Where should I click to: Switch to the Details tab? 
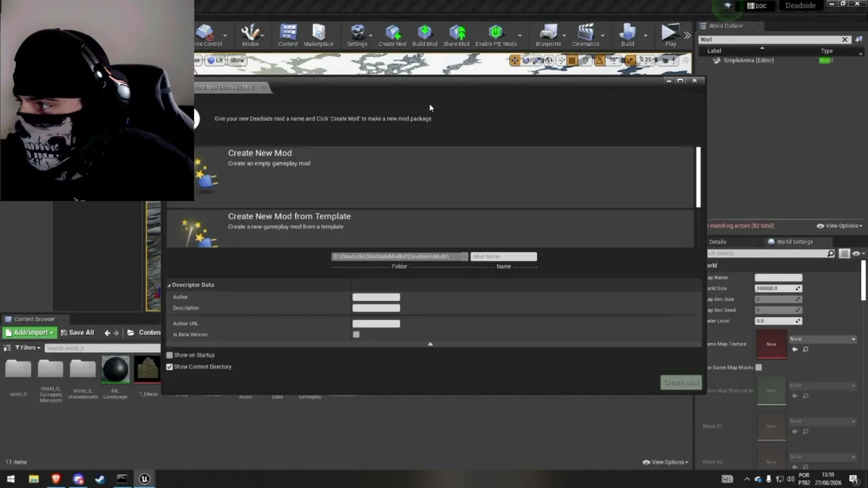coord(717,242)
